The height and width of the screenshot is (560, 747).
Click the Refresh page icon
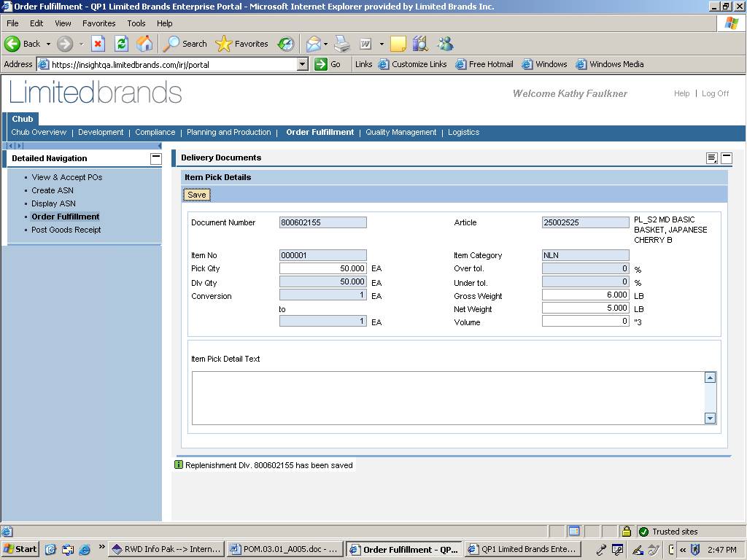[x=122, y=44]
